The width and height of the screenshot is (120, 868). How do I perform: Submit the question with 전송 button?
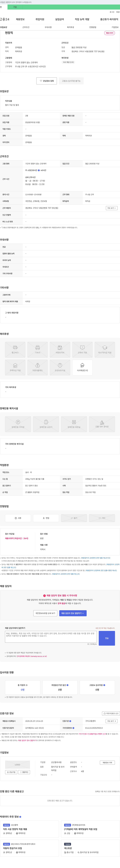point(107,638)
